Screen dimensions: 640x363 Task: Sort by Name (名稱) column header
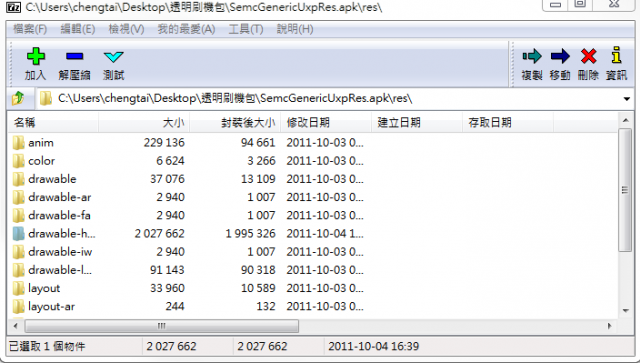53,122
